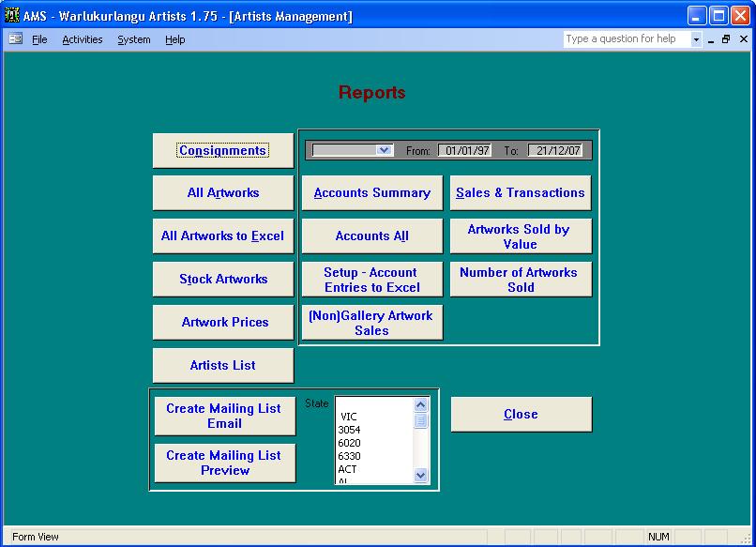Screen dimensions: 756x547
Task: Open the All Artworks report
Action: click(x=222, y=193)
